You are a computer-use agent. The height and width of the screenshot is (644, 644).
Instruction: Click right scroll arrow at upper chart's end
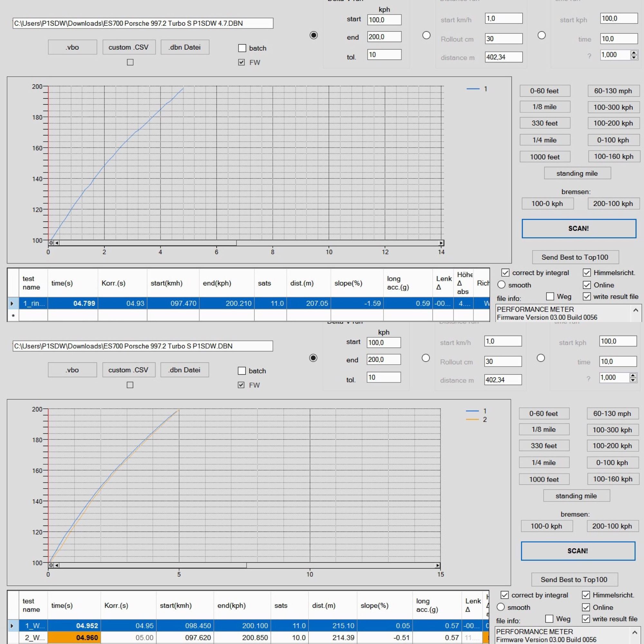pos(441,243)
